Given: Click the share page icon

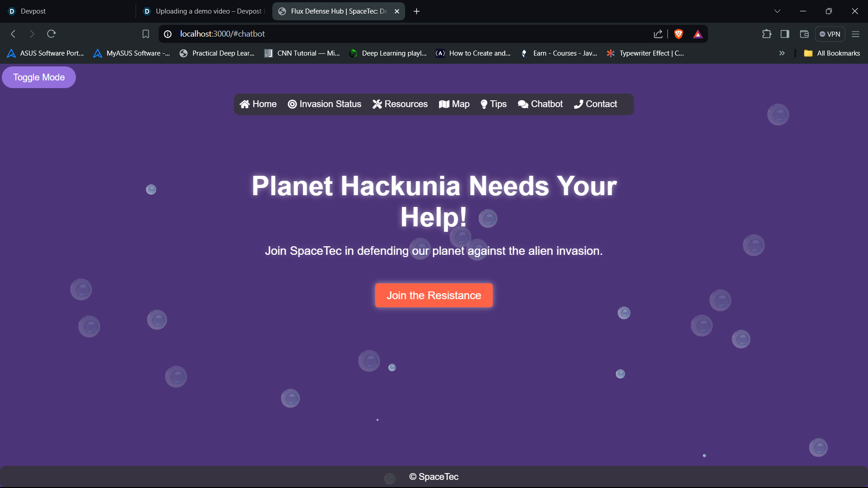Looking at the screenshot, I should click(658, 34).
